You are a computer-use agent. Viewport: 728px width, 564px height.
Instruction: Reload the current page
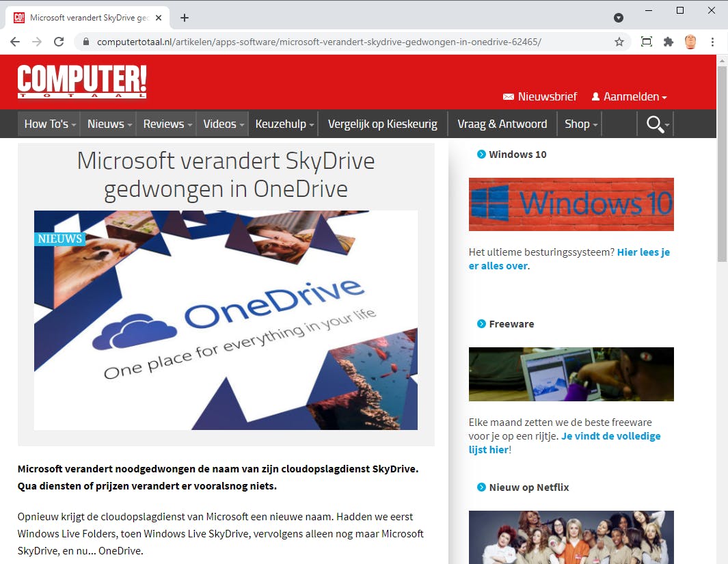click(x=59, y=42)
